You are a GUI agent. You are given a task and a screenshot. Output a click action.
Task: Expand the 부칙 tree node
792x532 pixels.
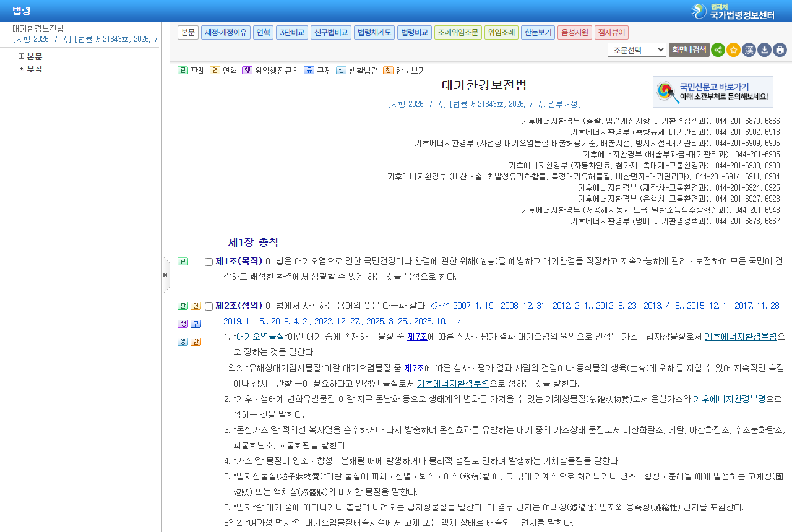coord(22,69)
